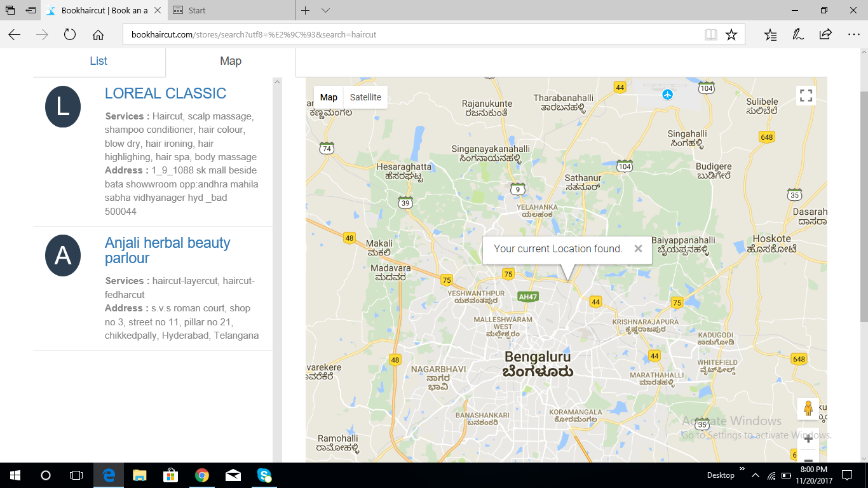Open the LOREAL CLASSIC store link
Viewport: 868px width, 488px height.
[165, 93]
